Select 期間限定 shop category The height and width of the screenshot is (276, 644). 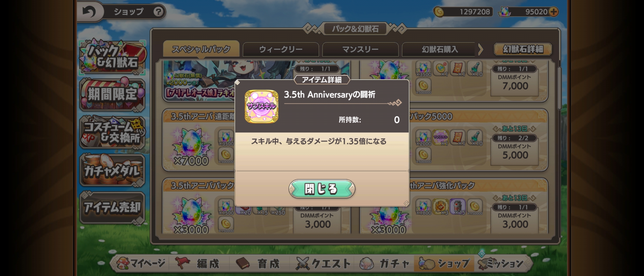point(112,94)
